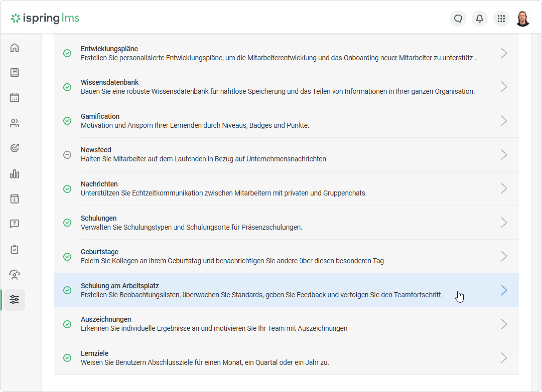Open the info box icon in sidebar
Image resolution: width=542 pixels, height=392 pixels.
15,199
